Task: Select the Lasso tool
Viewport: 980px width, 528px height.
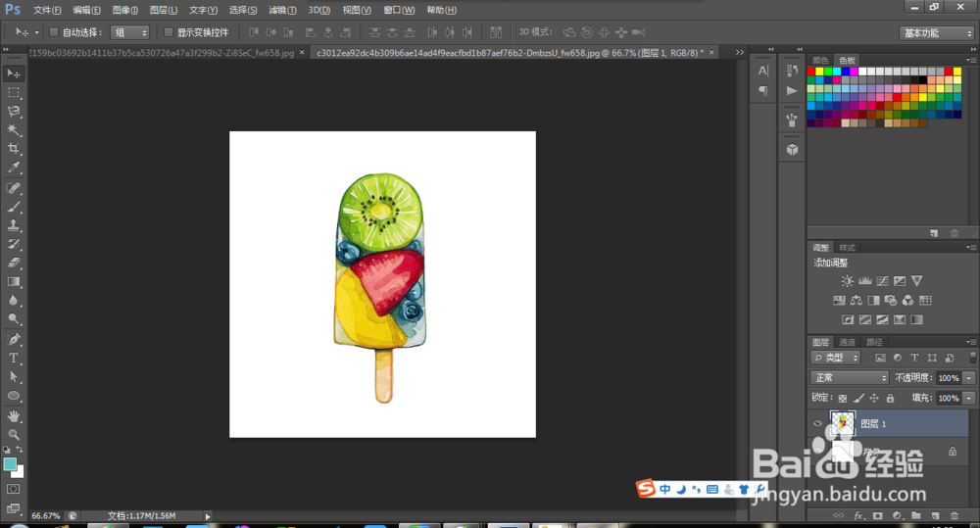Action: click(x=13, y=112)
